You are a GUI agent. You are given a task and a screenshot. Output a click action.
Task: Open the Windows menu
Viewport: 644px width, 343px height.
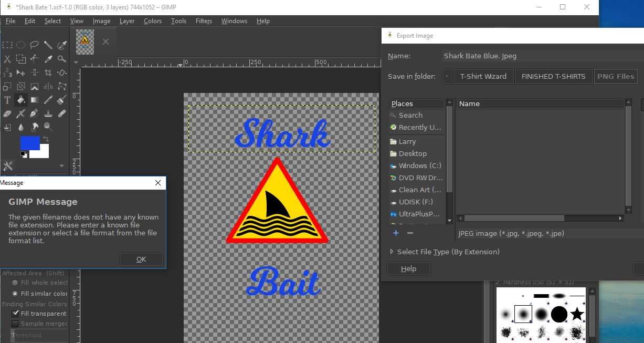coord(234,21)
